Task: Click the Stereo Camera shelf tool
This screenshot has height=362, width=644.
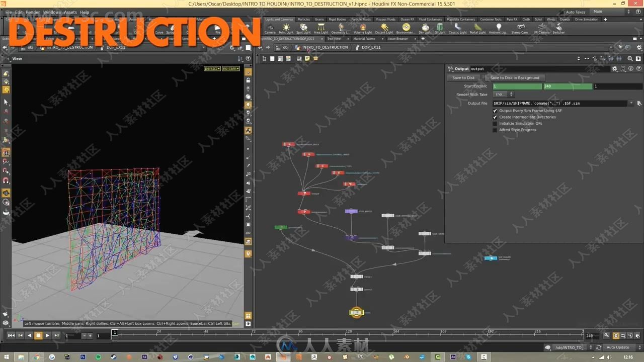Action: coord(521,29)
